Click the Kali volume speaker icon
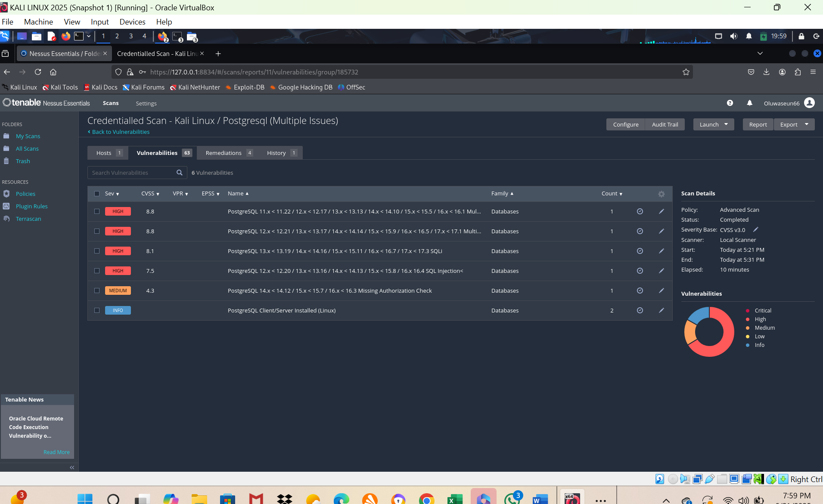 coord(733,36)
